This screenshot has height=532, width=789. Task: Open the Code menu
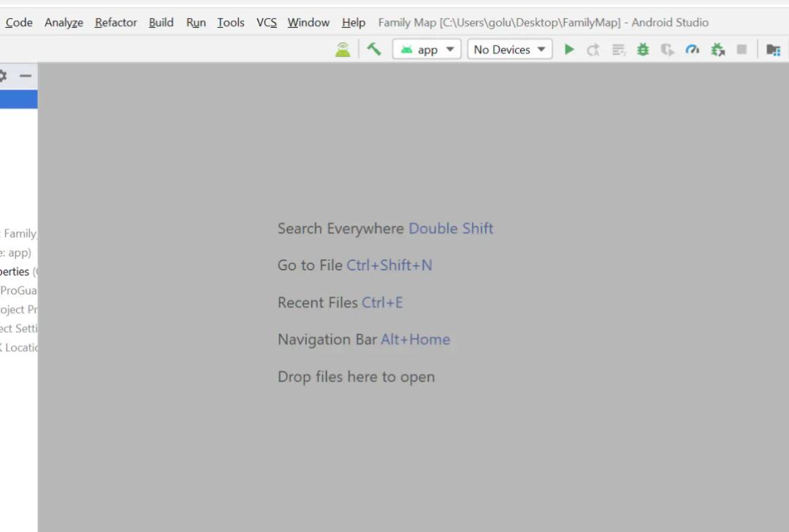(x=19, y=23)
